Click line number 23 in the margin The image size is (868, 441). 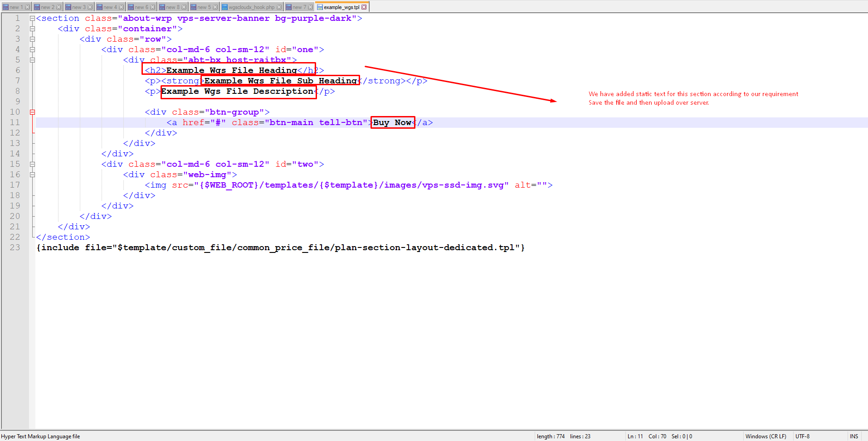(15, 247)
